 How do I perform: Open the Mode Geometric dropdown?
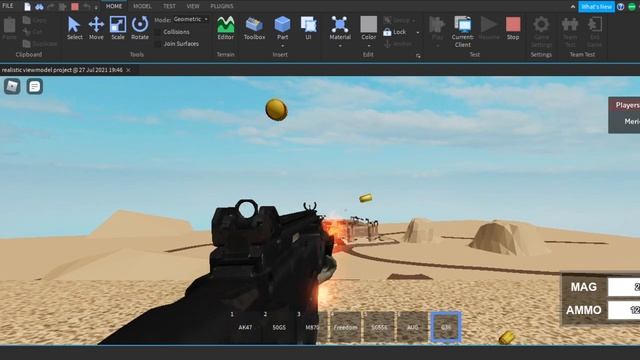(191, 19)
